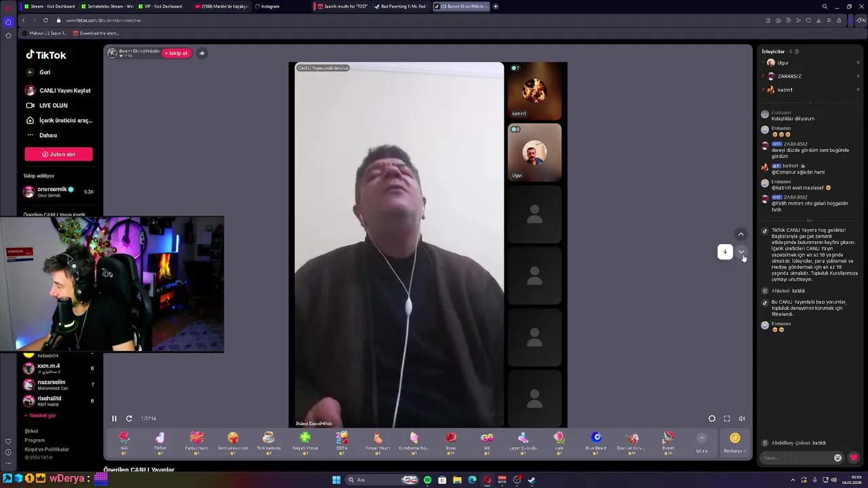The height and width of the screenshot is (488, 868).
Task: Open the Recharge coins option
Action: pos(734,442)
